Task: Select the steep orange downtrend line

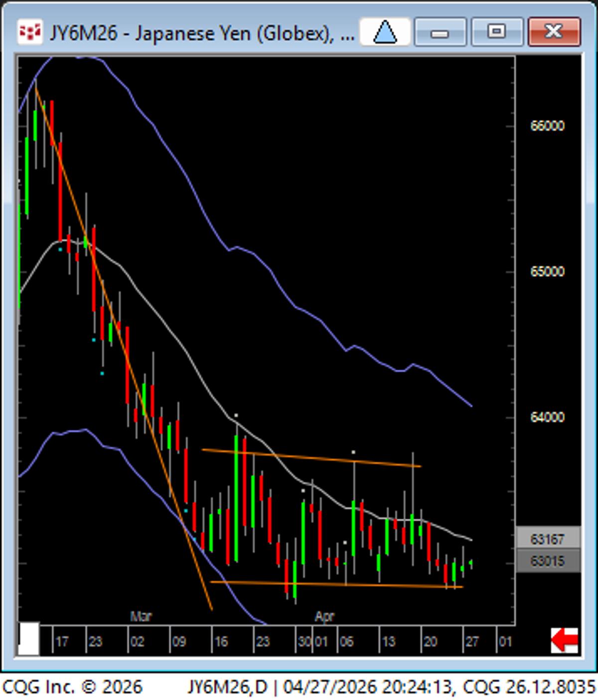Action: click(x=124, y=349)
